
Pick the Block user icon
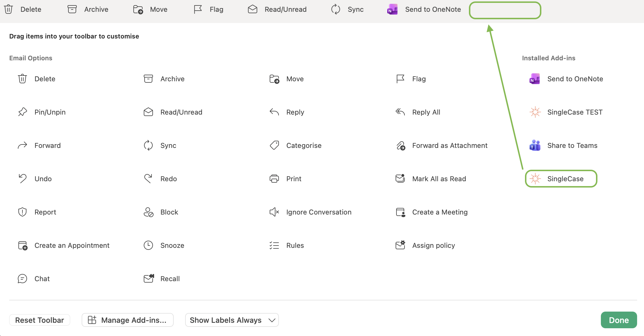148,212
